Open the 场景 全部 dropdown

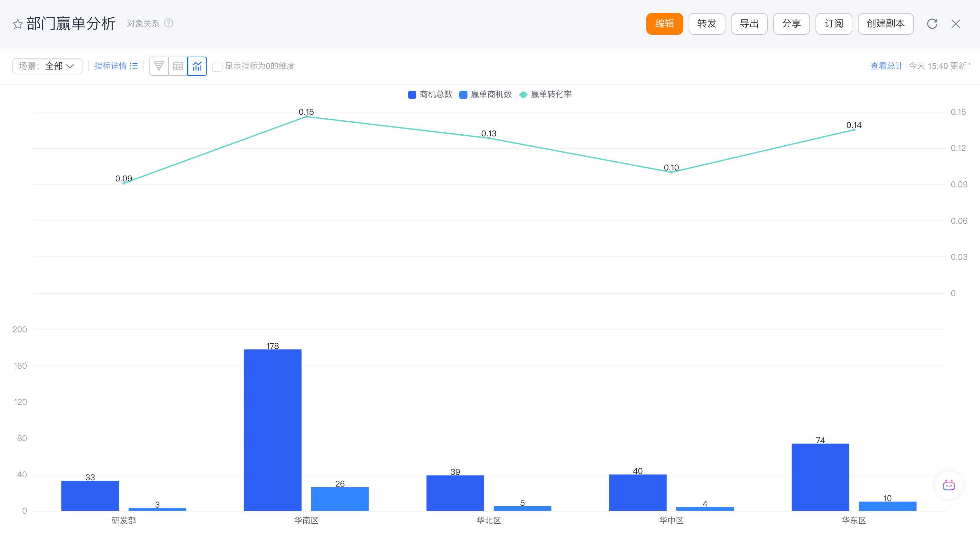point(47,66)
